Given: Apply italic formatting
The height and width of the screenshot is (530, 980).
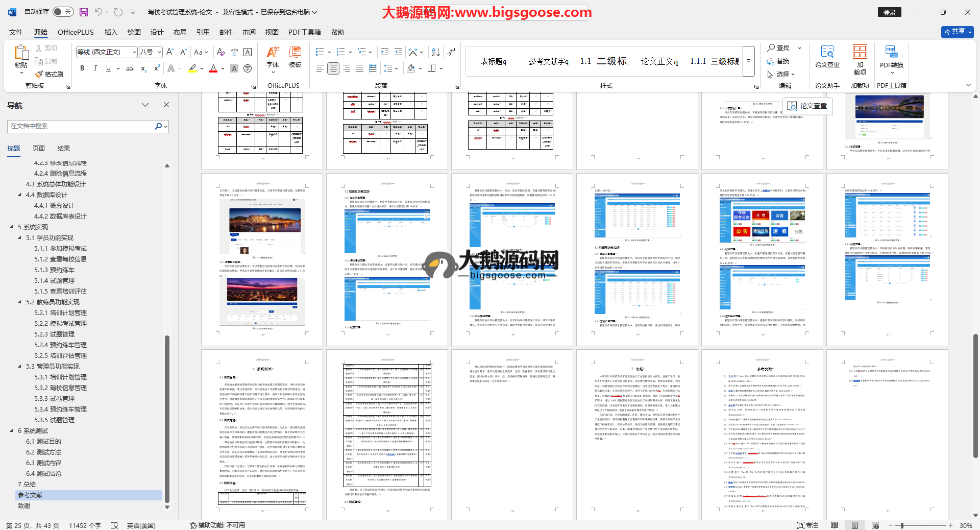Looking at the screenshot, I should [x=95, y=68].
